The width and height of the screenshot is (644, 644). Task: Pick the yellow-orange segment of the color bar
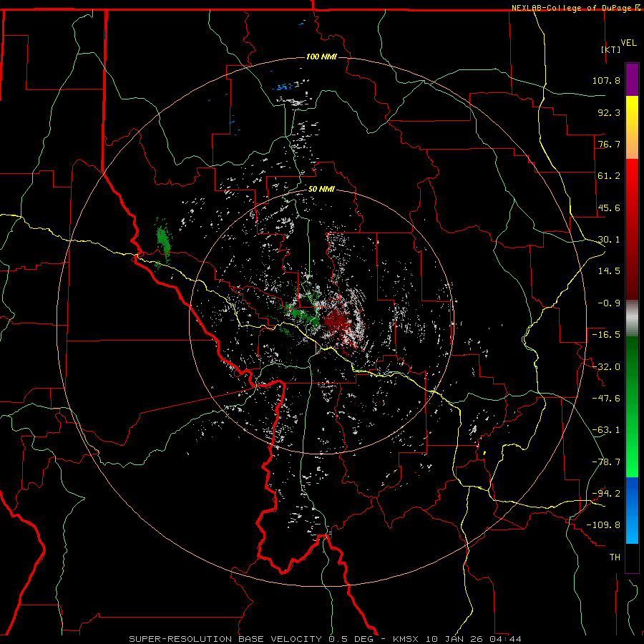tap(632, 127)
